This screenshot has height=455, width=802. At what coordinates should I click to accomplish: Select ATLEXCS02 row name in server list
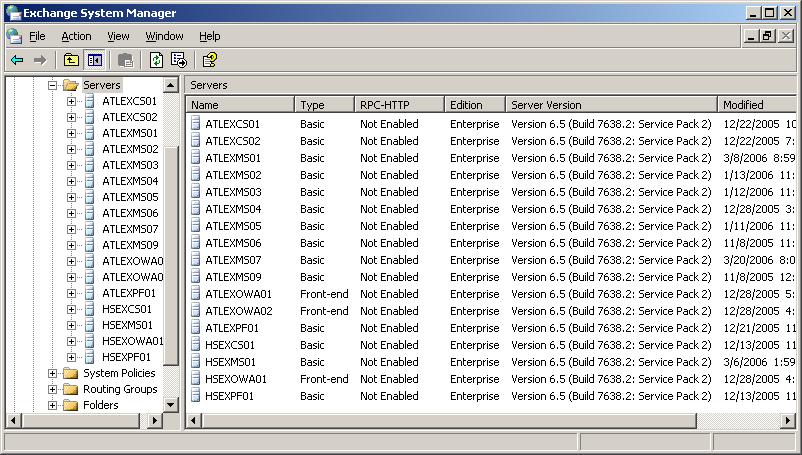coord(233,141)
